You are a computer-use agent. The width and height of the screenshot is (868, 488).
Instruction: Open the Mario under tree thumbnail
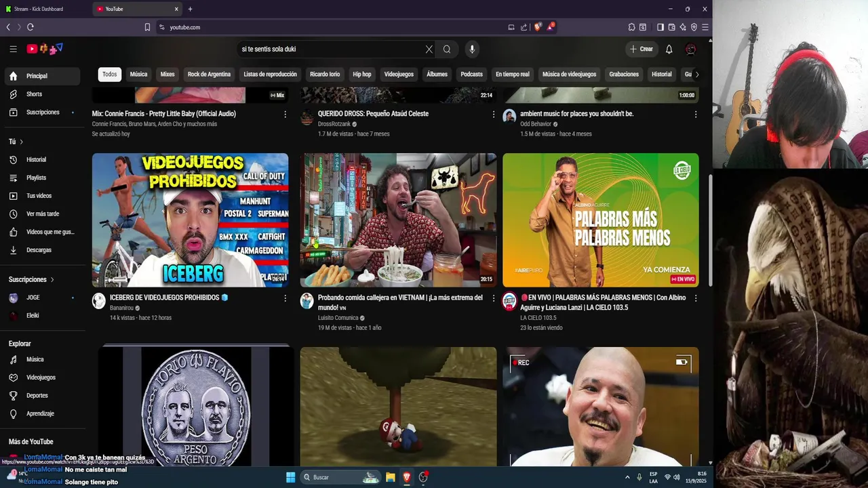(398, 406)
